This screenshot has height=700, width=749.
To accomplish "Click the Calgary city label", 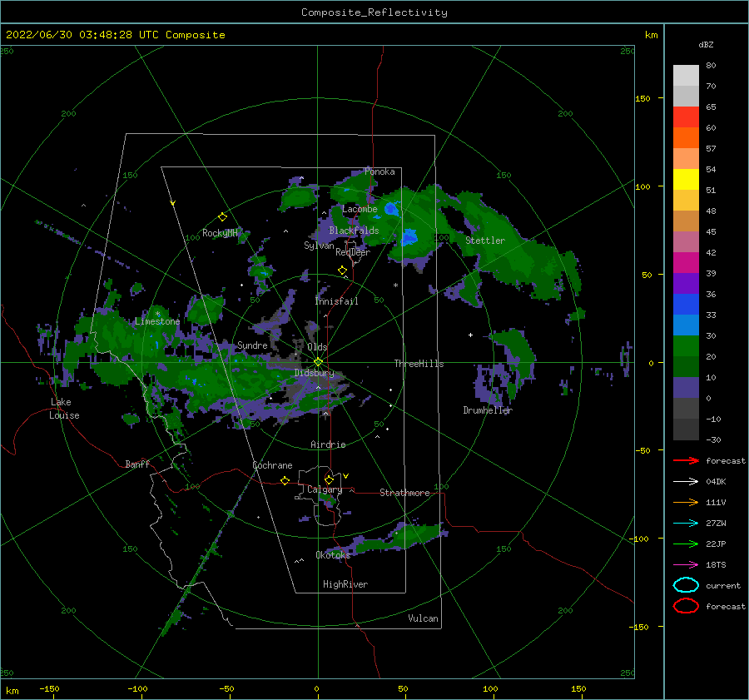I will tap(325, 489).
